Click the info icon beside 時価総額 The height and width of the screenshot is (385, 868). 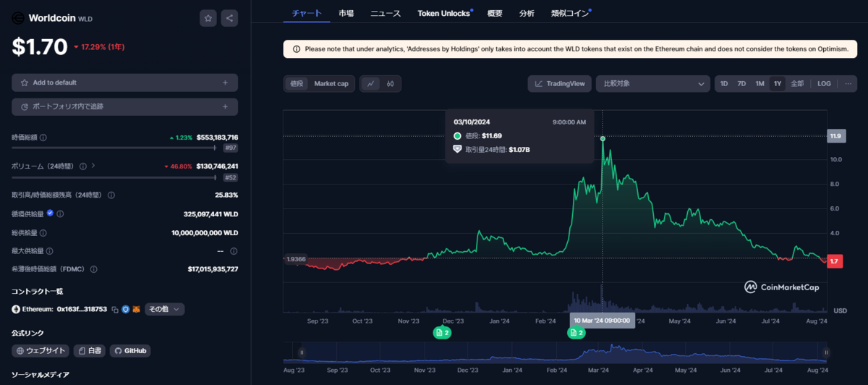click(x=43, y=137)
